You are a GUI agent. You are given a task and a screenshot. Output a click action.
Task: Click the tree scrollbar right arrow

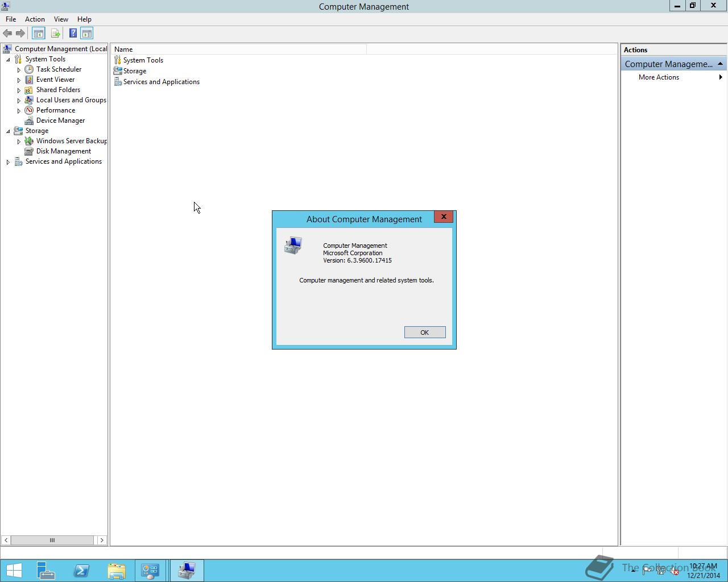point(102,540)
